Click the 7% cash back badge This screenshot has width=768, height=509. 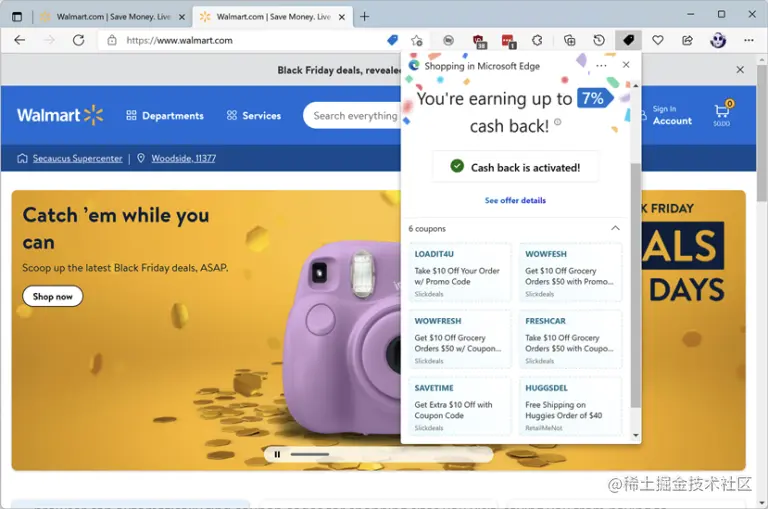(x=594, y=98)
